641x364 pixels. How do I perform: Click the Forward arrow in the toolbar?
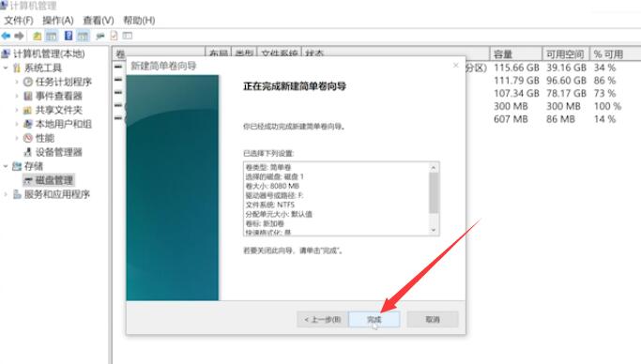click(19, 36)
